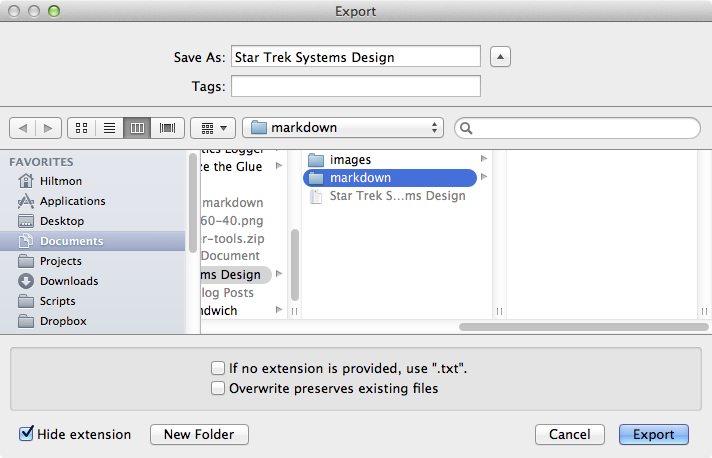Go back to previous folder
Screen dimensions: 712x458
tap(23, 128)
